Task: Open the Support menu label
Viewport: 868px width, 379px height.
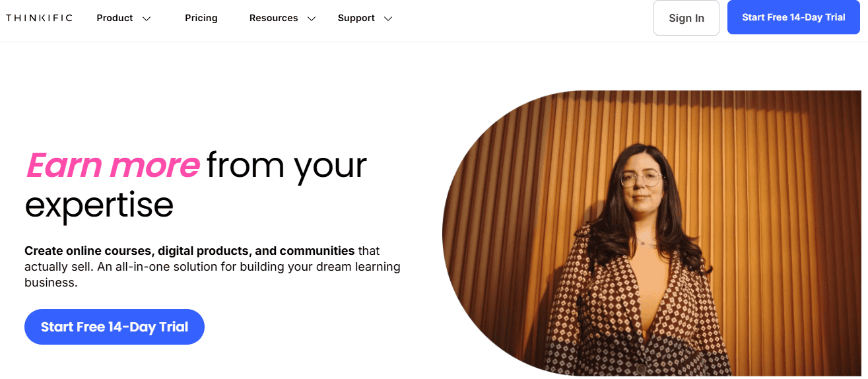Action: click(356, 18)
